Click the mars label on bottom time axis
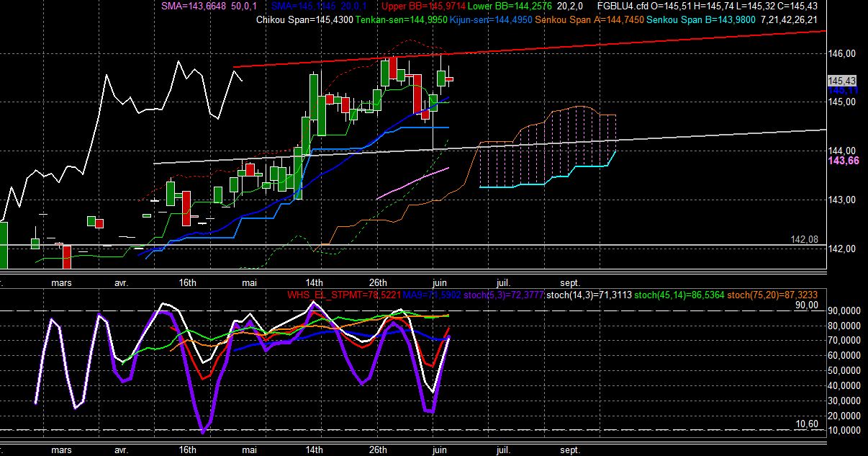868x456 pixels. click(61, 450)
